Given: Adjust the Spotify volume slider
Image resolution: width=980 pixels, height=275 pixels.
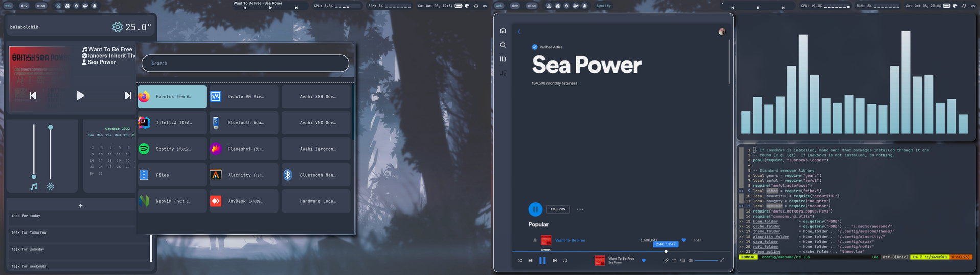Looking at the screenshot, I should (706, 260).
